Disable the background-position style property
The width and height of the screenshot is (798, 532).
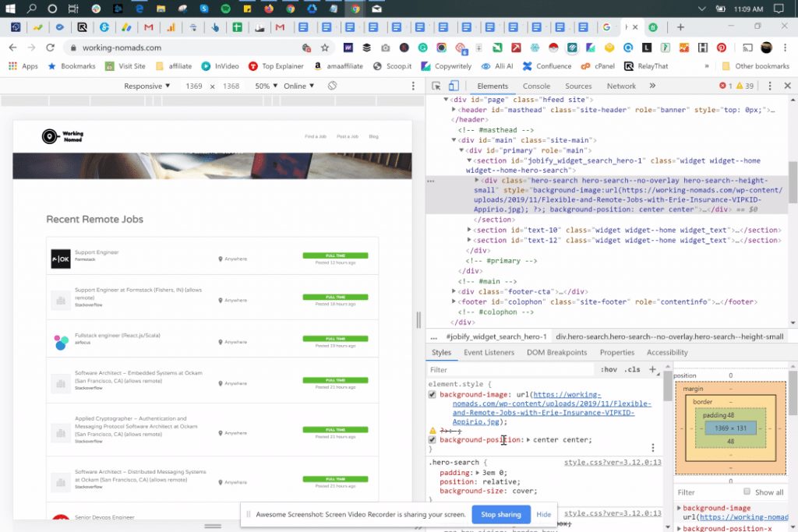433,440
